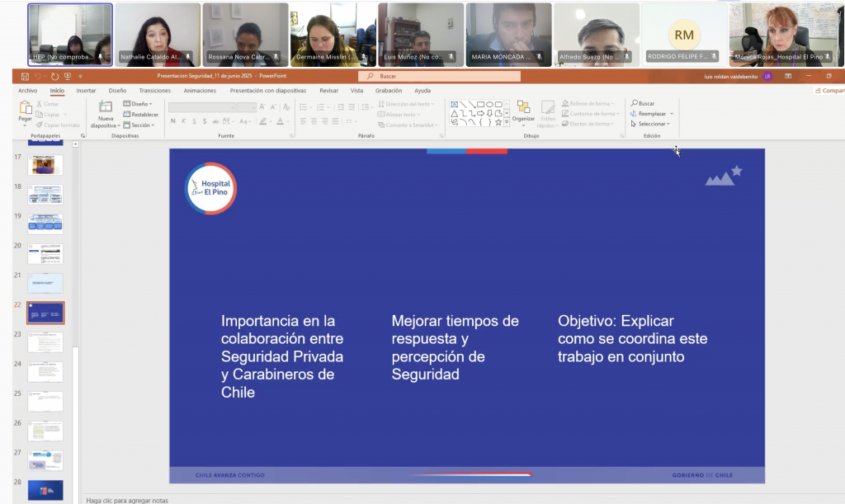The width and height of the screenshot is (845, 504).
Task: Click the Nueva diapositiva icon
Action: pos(106,106)
